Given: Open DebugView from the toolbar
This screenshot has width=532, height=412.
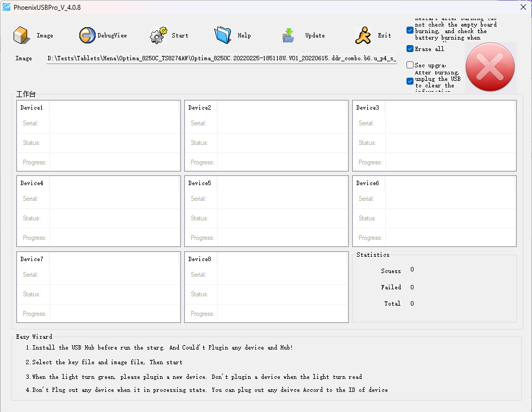Looking at the screenshot, I should pos(87,35).
